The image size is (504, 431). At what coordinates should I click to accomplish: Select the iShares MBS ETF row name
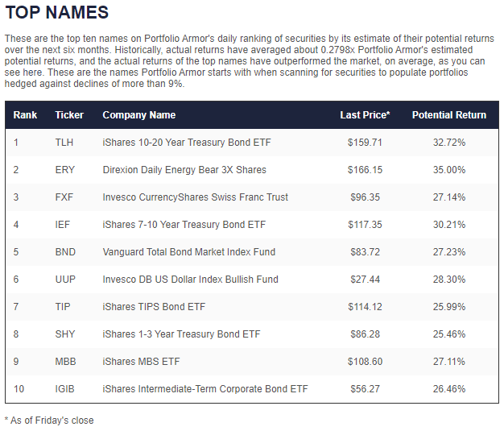(143, 362)
